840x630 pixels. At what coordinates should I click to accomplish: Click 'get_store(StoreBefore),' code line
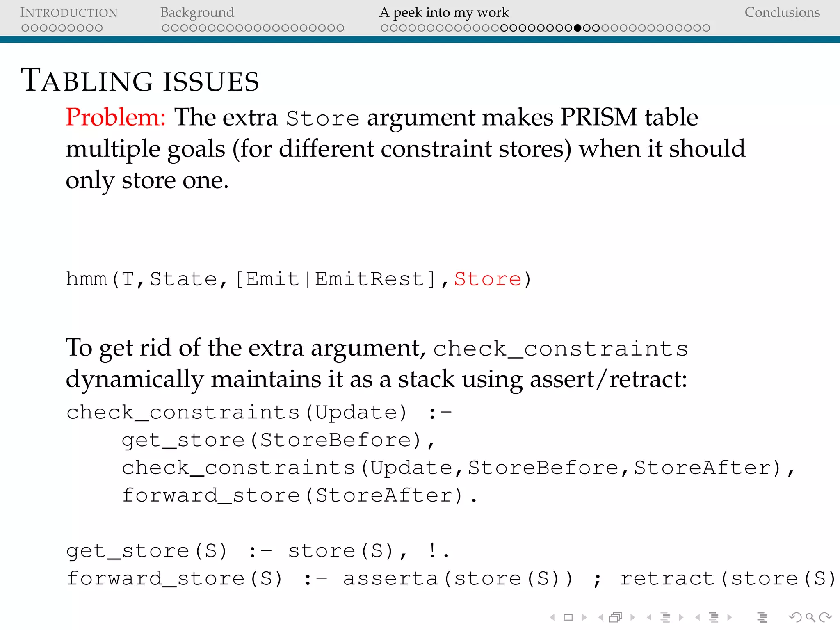[278, 441]
